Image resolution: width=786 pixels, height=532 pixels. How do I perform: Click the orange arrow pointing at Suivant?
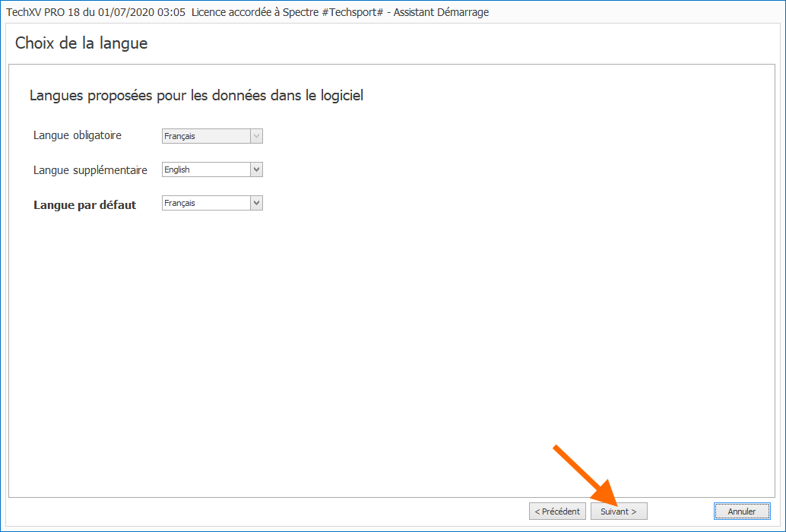[585, 476]
